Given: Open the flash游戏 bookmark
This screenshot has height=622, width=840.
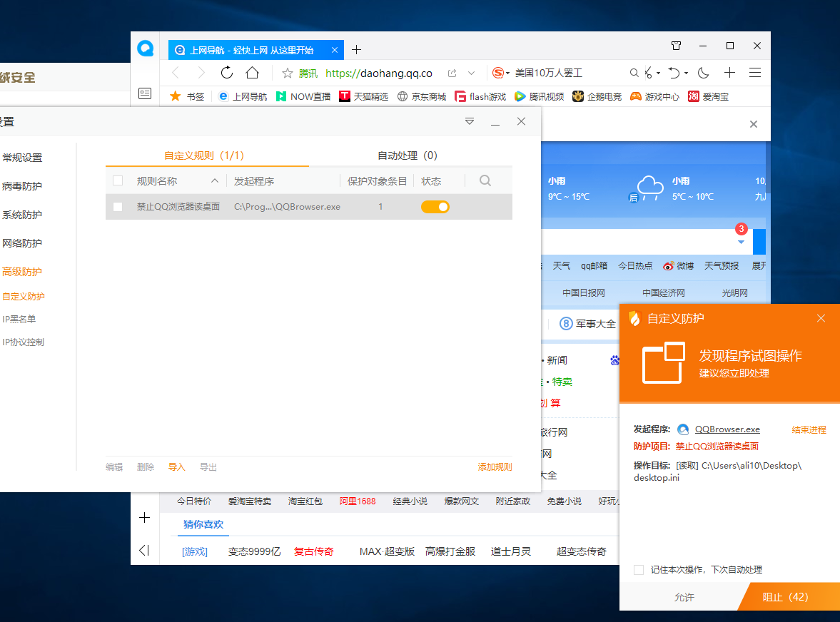Looking at the screenshot, I should click(x=480, y=96).
